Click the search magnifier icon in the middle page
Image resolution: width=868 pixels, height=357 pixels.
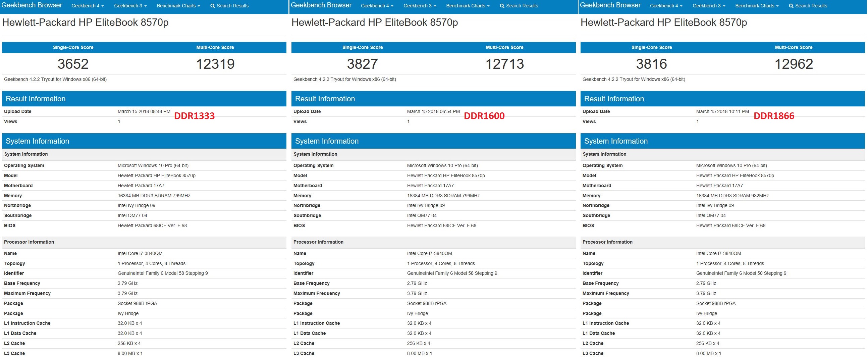pos(502,6)
